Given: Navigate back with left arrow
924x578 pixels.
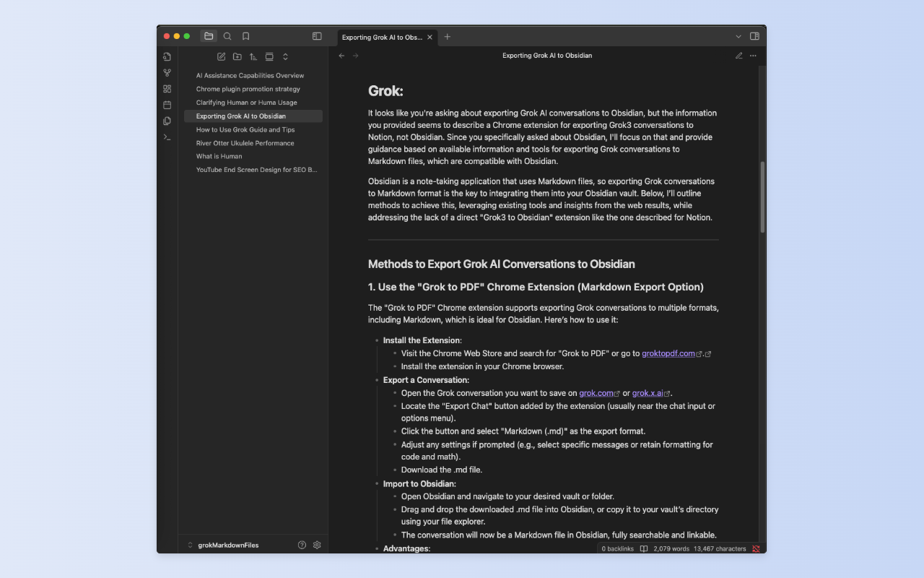Looking at the screenshot, I should point(342,56).
